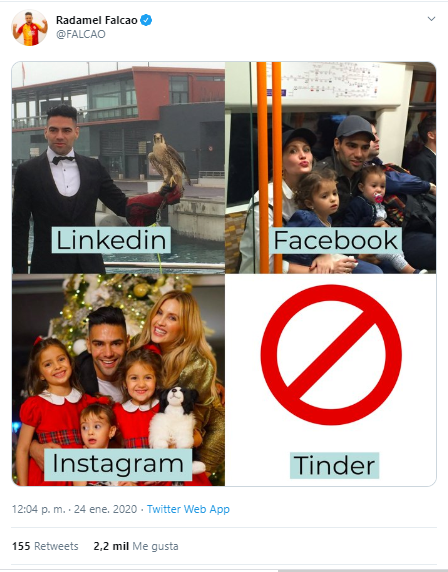Open the Linkedin tuxedo photo
Image resolution: width=448 pixels, height=572 pixels.
pos(119,168)
